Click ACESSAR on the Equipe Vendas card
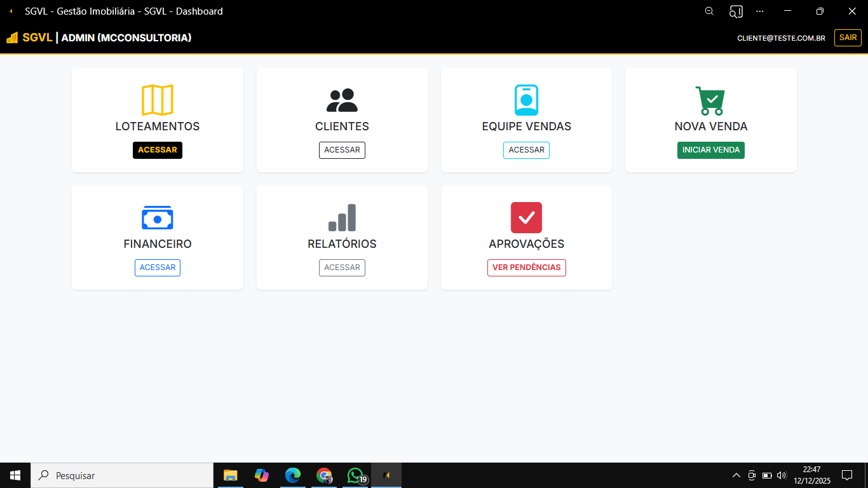This screenshot has height=488, width=868. click(526, 150)
